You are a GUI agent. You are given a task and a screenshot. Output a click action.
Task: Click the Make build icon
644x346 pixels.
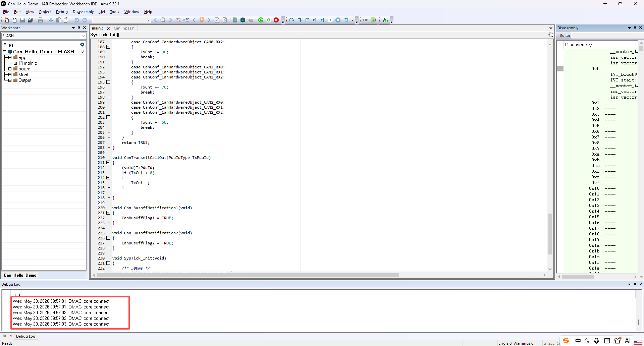pos(243,20)
